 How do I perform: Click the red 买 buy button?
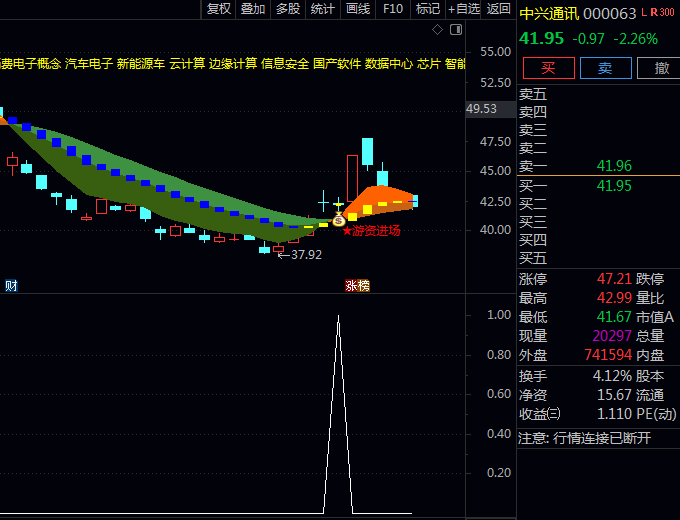pos(549,68)
